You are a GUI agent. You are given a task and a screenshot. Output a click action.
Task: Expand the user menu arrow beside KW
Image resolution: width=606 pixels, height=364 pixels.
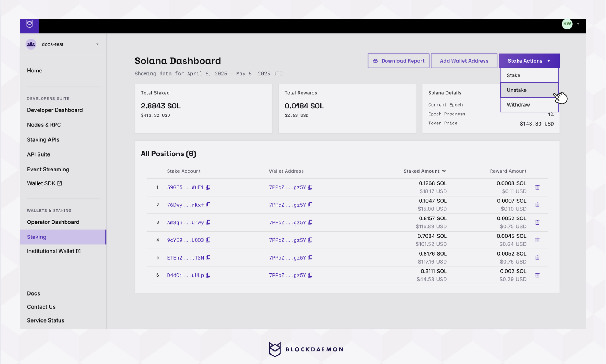[578, 24]
